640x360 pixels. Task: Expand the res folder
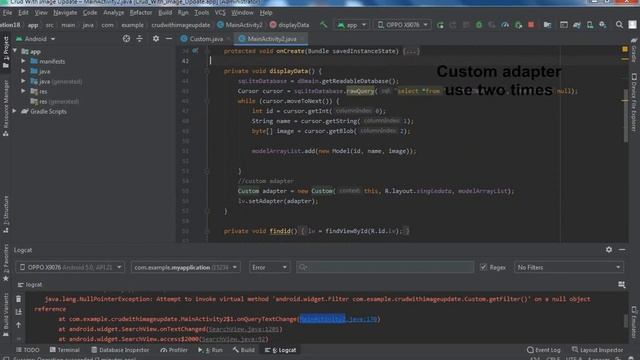[23, 91]
